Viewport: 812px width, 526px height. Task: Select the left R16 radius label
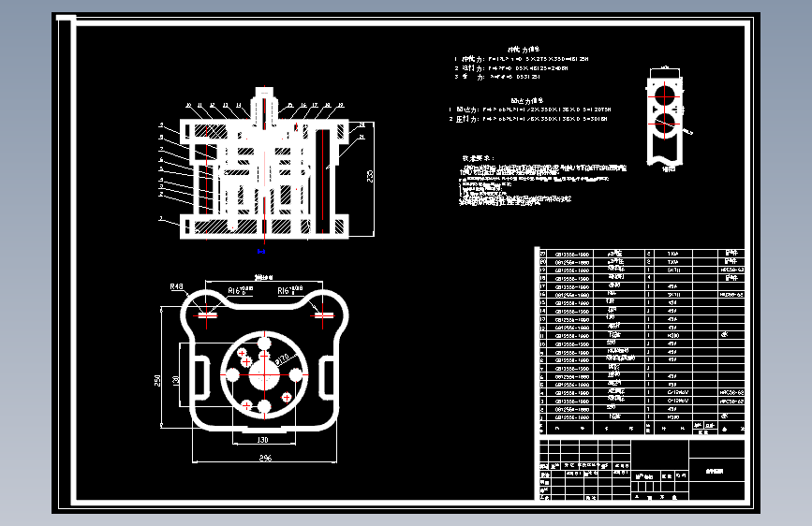241,290
